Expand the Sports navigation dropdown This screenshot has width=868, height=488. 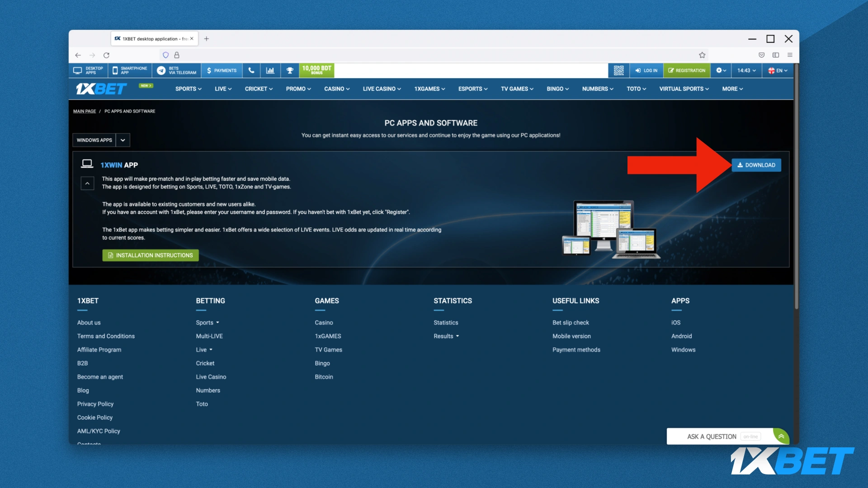187,88
